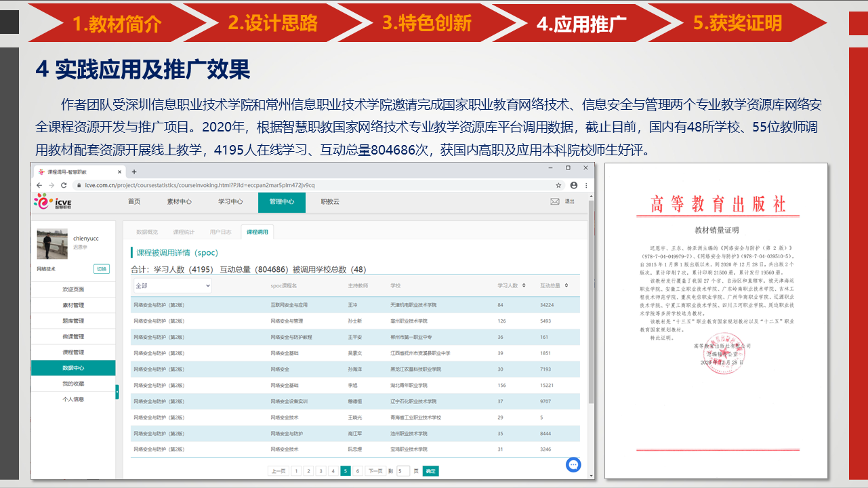Click the user profile photo thumbnail
The image size is (868, 488).
[52, 243]
